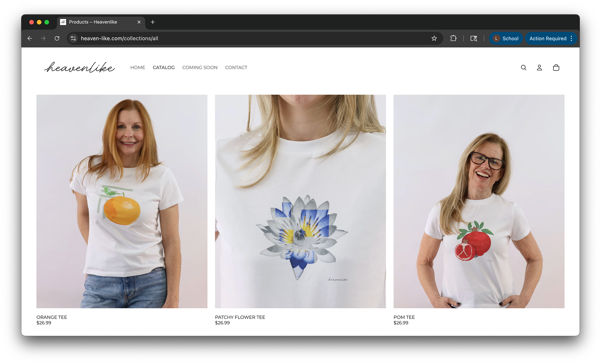Open the browser extensions puzzle icon
Screen dimensions: 601x364
pyautogui.click(x=453, y=38)
